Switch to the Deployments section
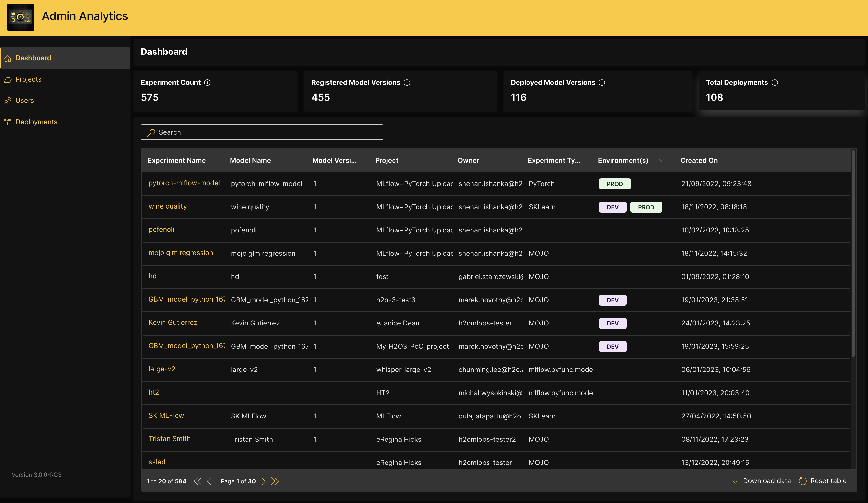 point(36,122)
